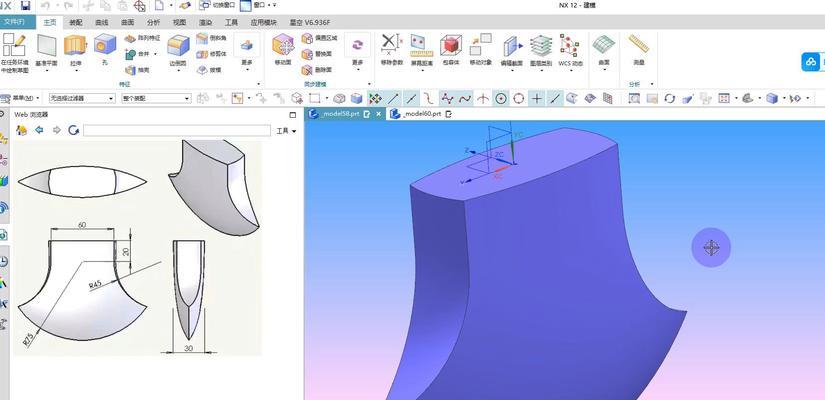Switch to the 装配 ribbon tab
The height and width of the screenshot is (400, 825).
tap(76, 23)
